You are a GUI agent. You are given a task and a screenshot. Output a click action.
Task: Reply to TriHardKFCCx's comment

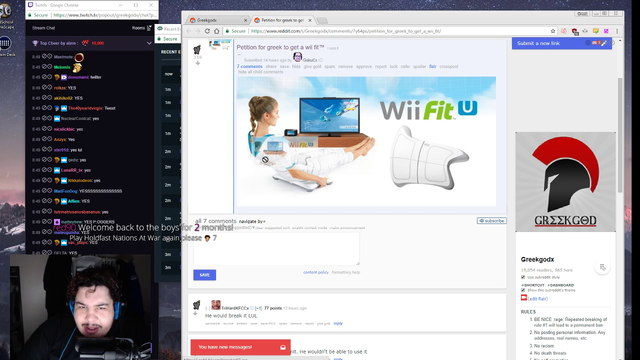pos(338,323)
